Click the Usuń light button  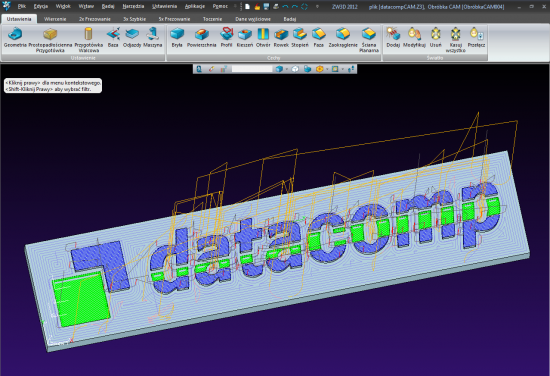pos(435,38)
